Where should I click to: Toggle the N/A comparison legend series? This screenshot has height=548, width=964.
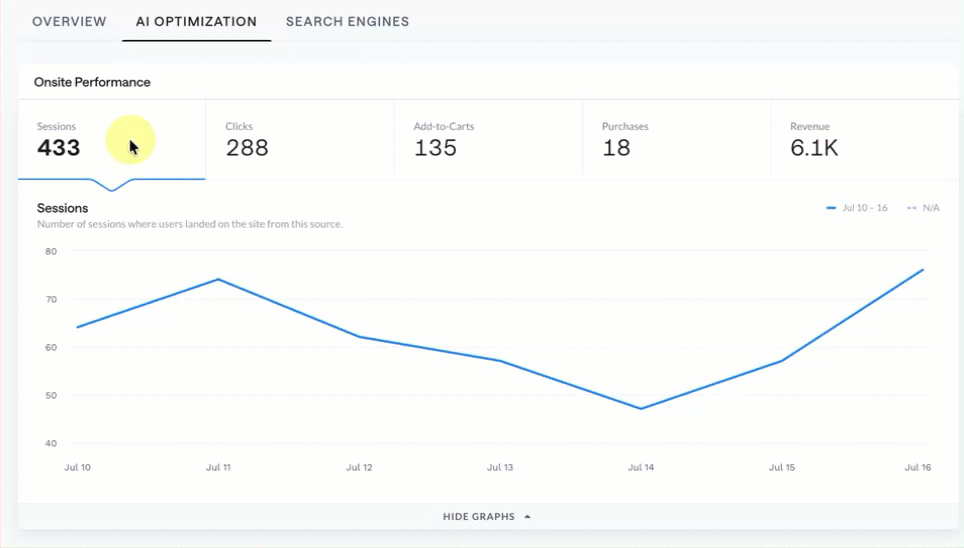coord(923,208)
